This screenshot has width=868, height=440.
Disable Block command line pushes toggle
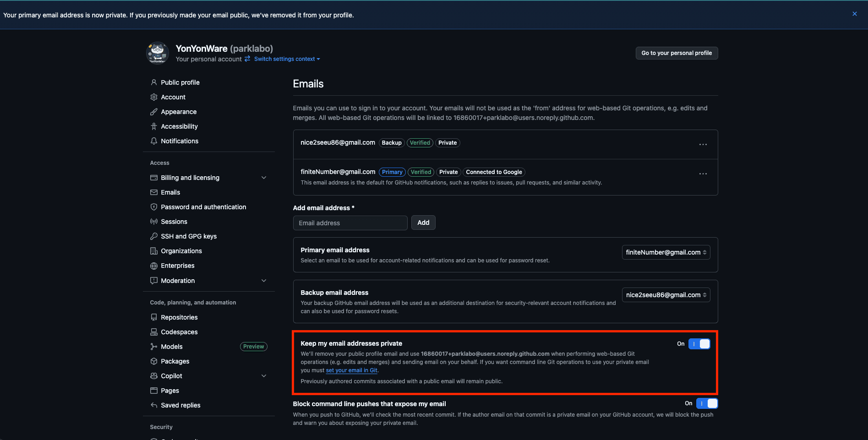click(707, 403)
